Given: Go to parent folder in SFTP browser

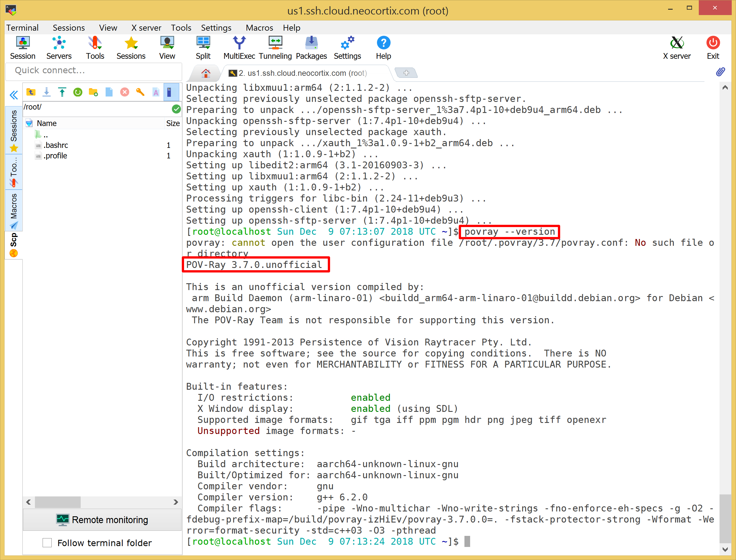Looking at the screenshot, I should pyautogui.click(x=31, y=92).
